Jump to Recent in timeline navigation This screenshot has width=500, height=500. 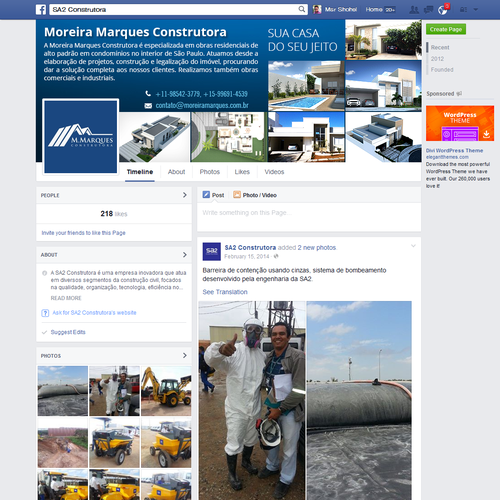pos(440,47)
